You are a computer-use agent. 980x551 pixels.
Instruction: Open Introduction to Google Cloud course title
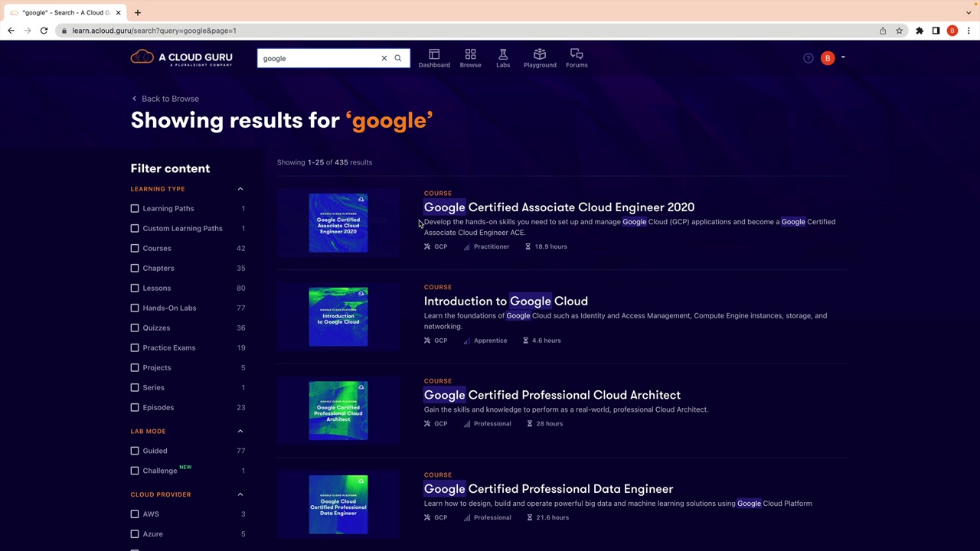coord(506,301)
